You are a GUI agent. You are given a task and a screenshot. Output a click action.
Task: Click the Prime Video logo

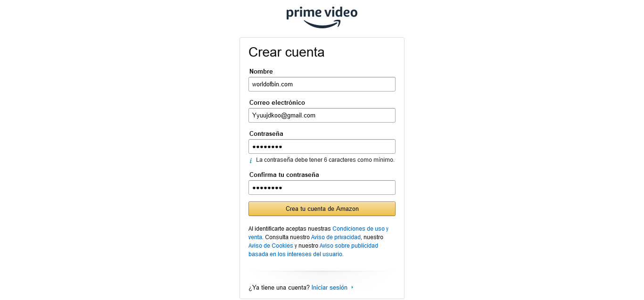pos(322,17)
